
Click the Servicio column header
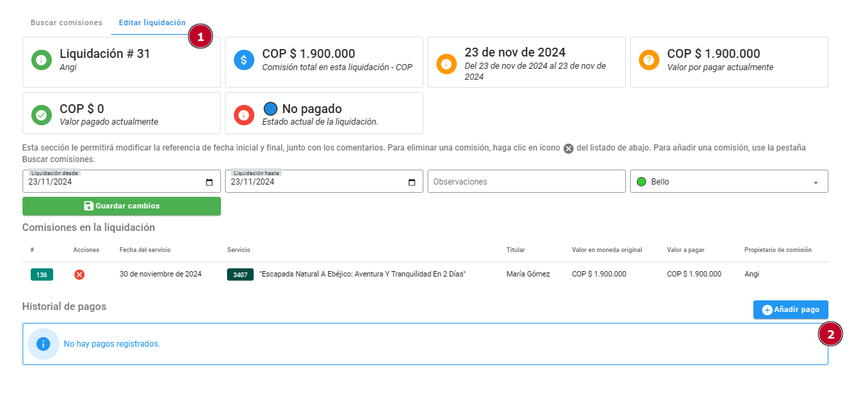(239, 250)
